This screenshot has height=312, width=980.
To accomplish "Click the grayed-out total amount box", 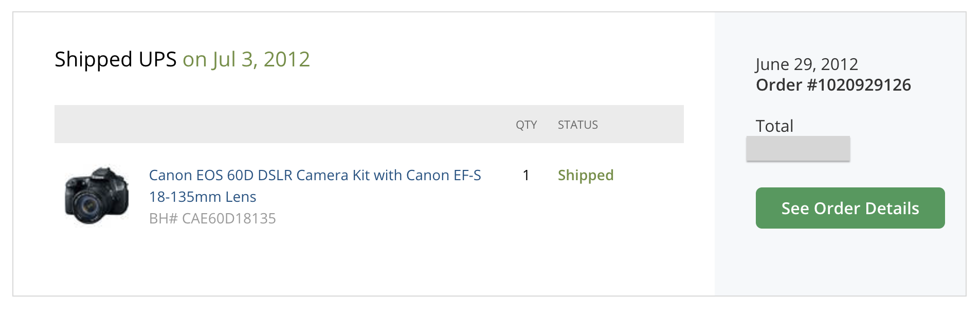I will (797, 148).
